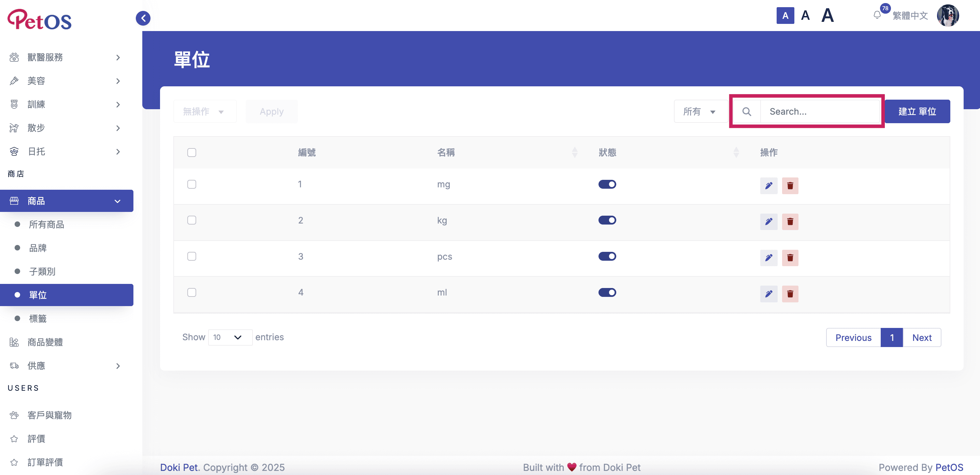Open the user profile avatar

pyautogui.click(x=947, y=16)
